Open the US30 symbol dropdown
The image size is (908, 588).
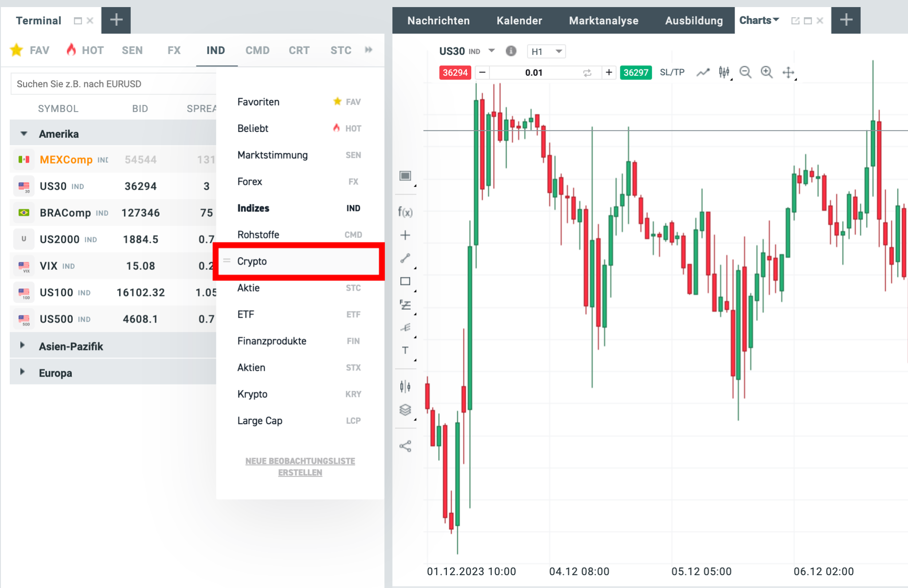pos(491,51)
